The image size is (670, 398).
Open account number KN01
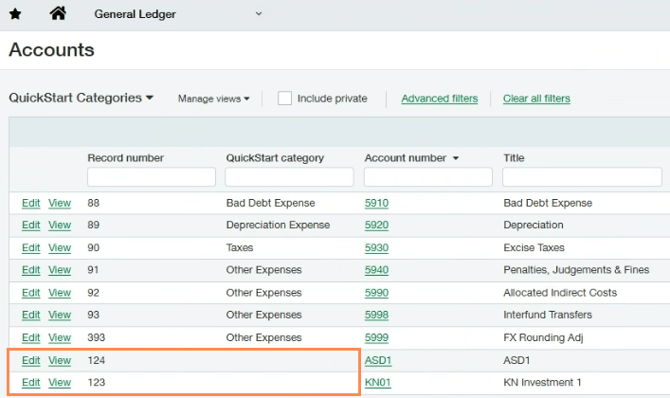(x=378, y=383)
